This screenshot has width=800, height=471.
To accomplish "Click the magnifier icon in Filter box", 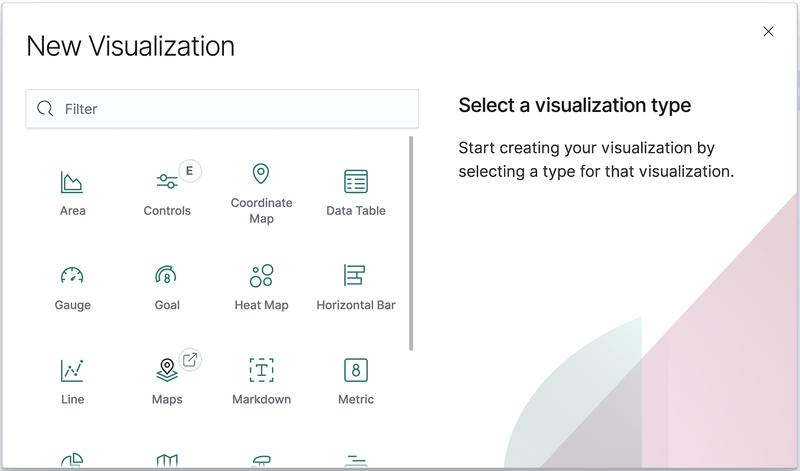I will coord(45,108).
